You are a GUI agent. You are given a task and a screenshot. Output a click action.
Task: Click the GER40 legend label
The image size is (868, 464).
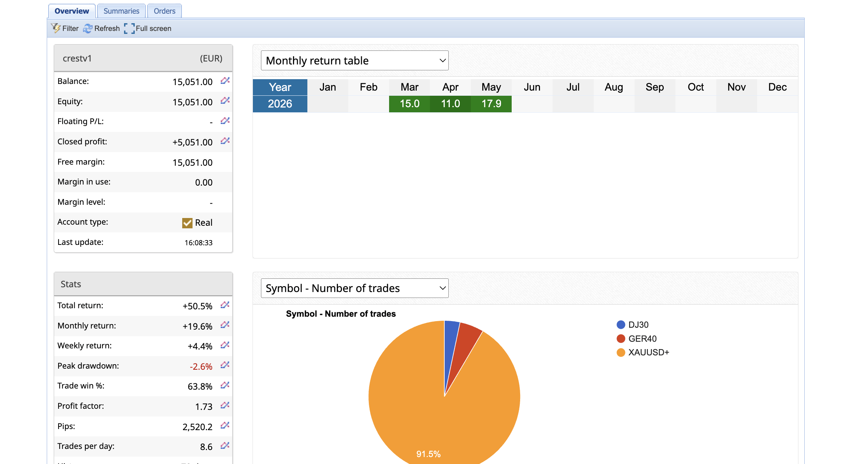(642, 338)
